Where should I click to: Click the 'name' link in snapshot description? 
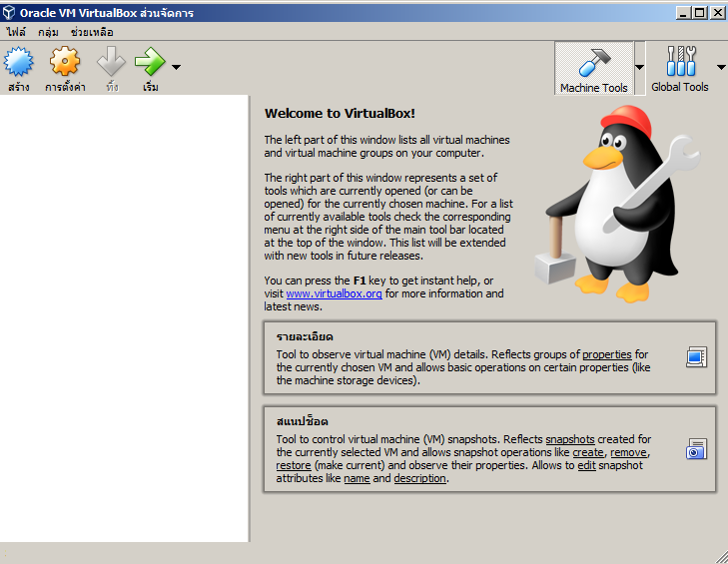tap(358, 478)
